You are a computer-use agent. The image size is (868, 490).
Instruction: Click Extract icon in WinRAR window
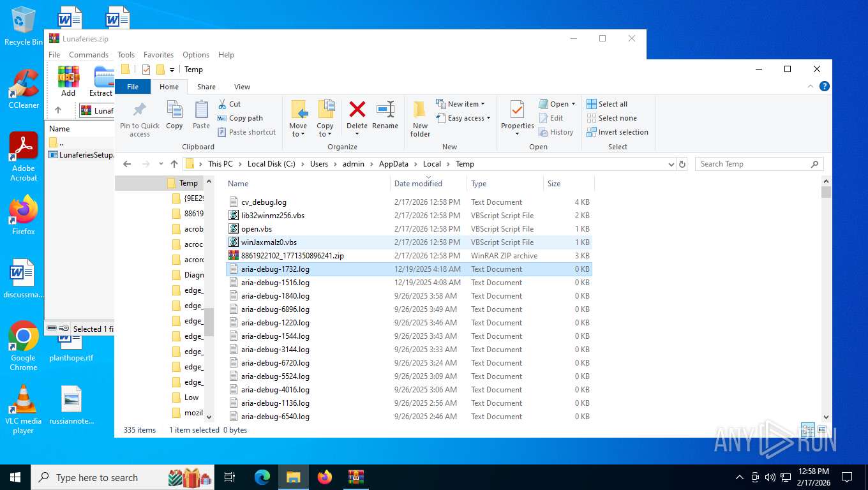point(101,81)
